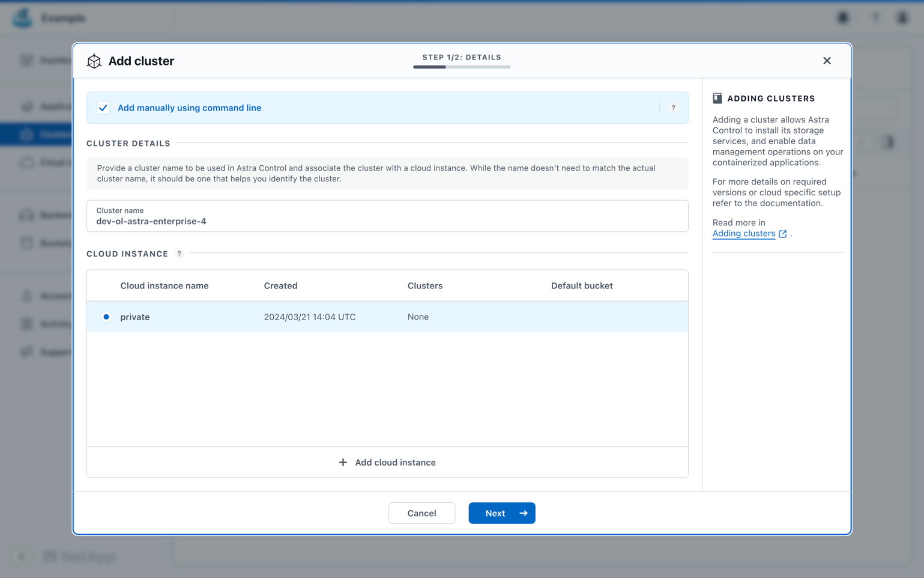This screenshot has height=578, width=924.
Task: Click the 'private' cloud instance name
Action: click(135, 317)
